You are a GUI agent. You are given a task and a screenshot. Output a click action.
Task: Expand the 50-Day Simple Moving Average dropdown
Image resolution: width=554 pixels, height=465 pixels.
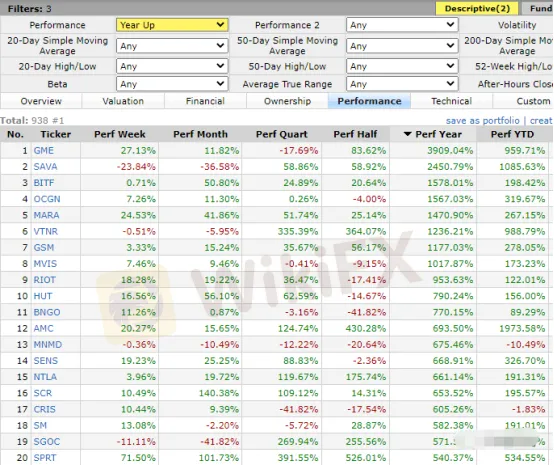pos(402,46)
